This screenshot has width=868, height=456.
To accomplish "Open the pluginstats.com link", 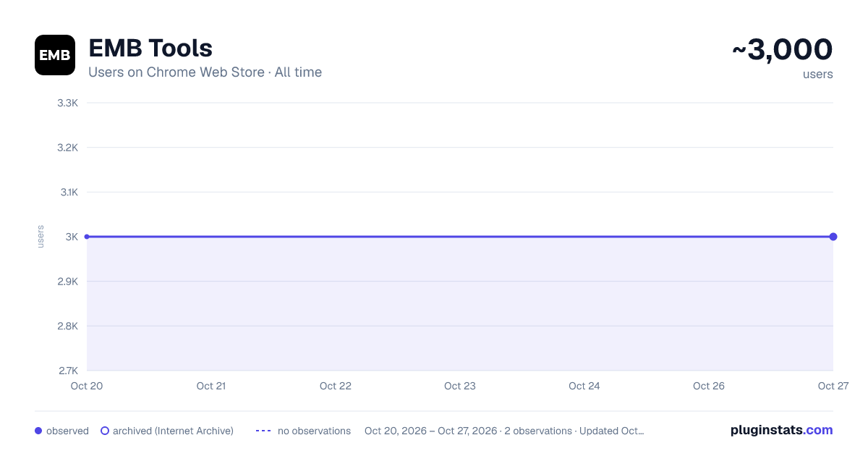I will tap(782, 430).
